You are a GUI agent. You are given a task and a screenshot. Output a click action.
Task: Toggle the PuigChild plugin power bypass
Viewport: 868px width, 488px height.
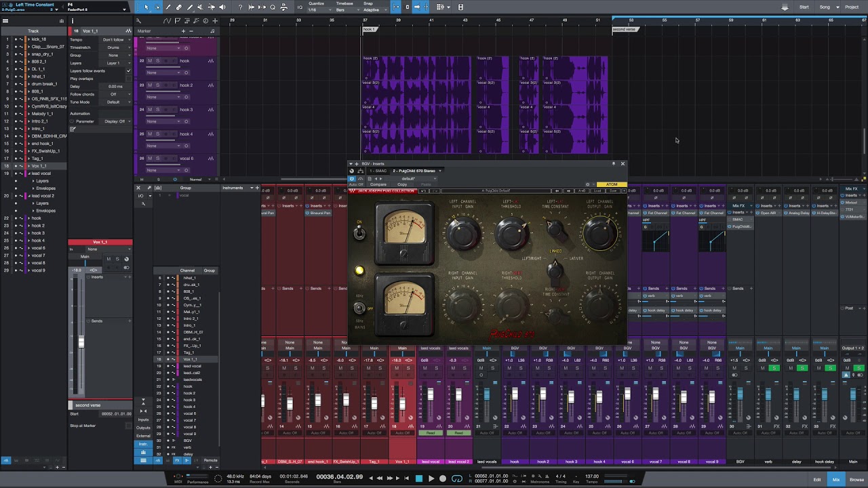tap(351, 178)
